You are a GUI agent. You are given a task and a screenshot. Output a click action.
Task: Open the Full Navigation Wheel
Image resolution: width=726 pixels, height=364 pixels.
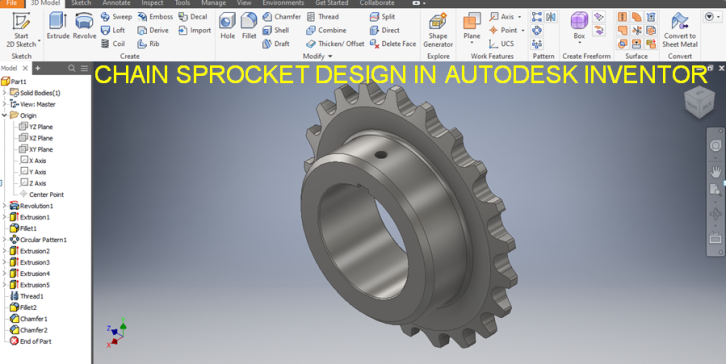[x=715, y=146]
